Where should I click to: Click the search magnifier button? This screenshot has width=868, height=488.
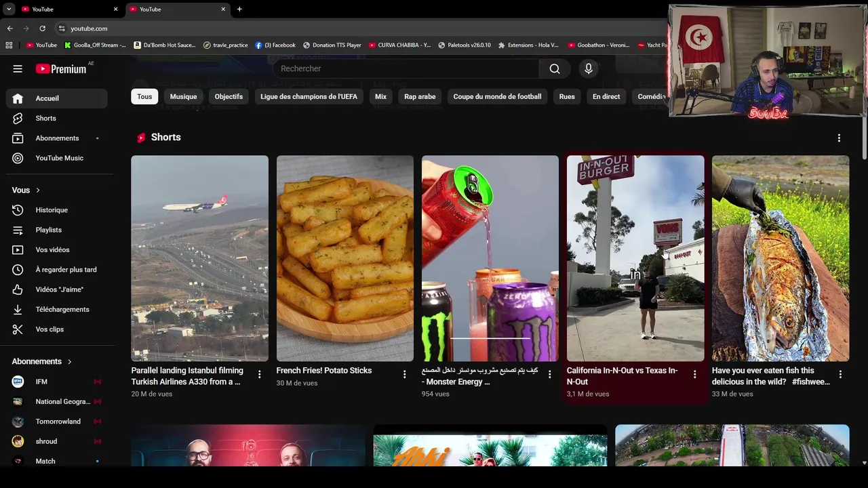(x=555, y=68)
